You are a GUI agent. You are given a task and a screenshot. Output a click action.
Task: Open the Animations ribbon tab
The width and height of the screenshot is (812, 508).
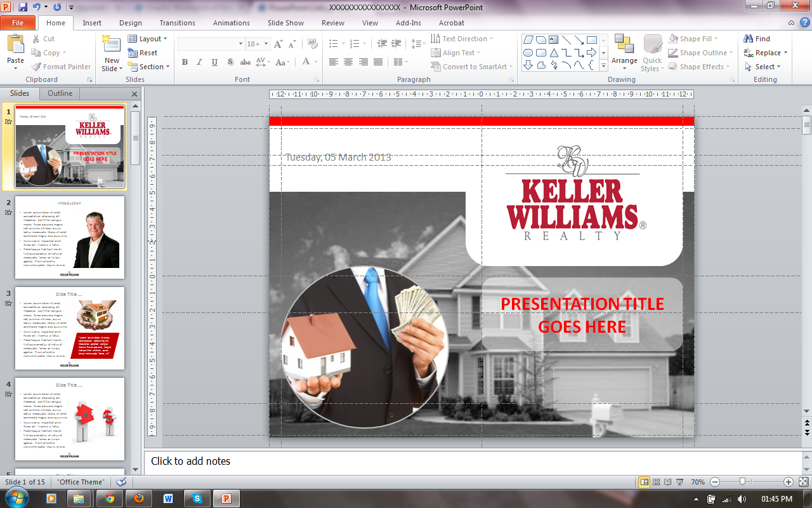[x=232, y=23]
